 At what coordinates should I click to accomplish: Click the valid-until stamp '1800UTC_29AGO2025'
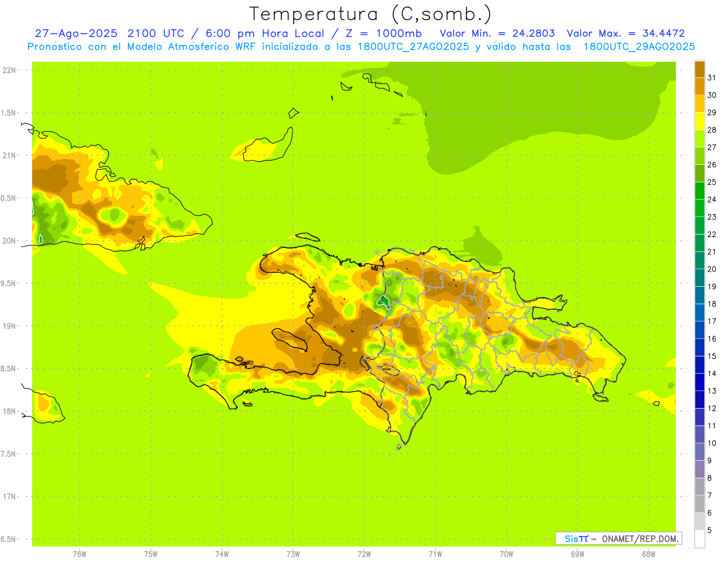[x=639, y=47]
